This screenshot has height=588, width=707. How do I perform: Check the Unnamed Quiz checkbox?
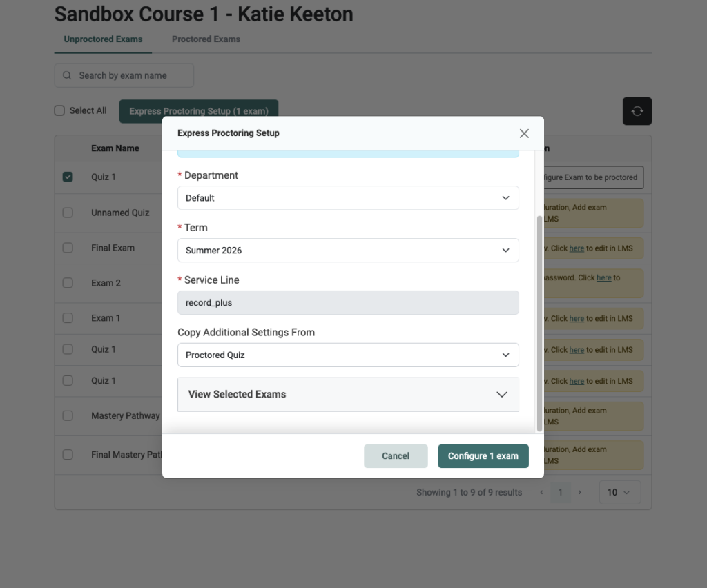[68, 213]
